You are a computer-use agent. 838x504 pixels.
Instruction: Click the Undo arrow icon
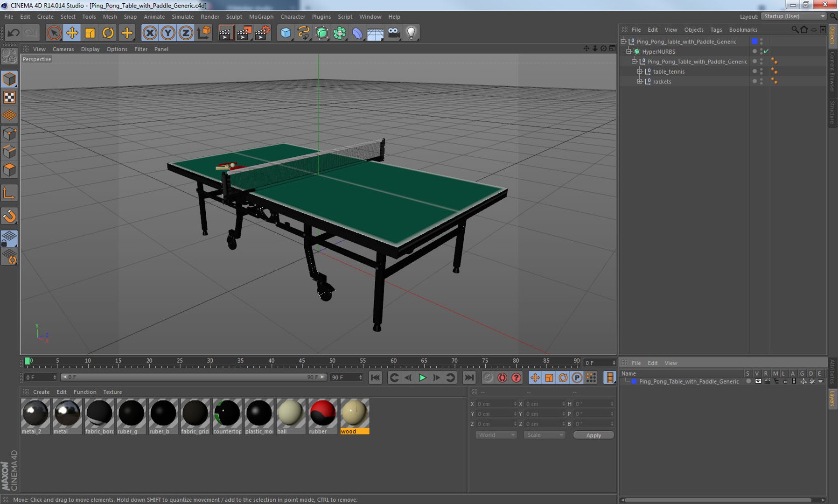click(14, 33)
